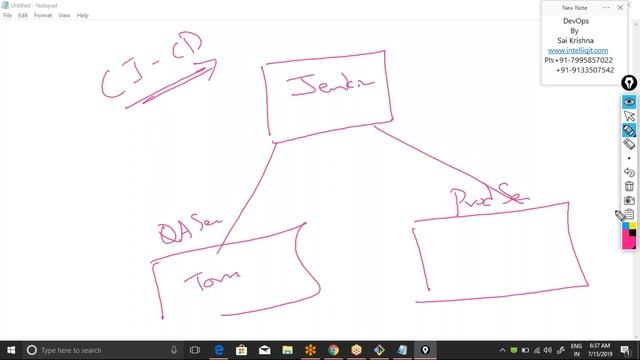Image resolution: width=640 pixels, height=360 pixels.
Task: Click phone number +91-9133507542 in note
Action: pos(585,70)
